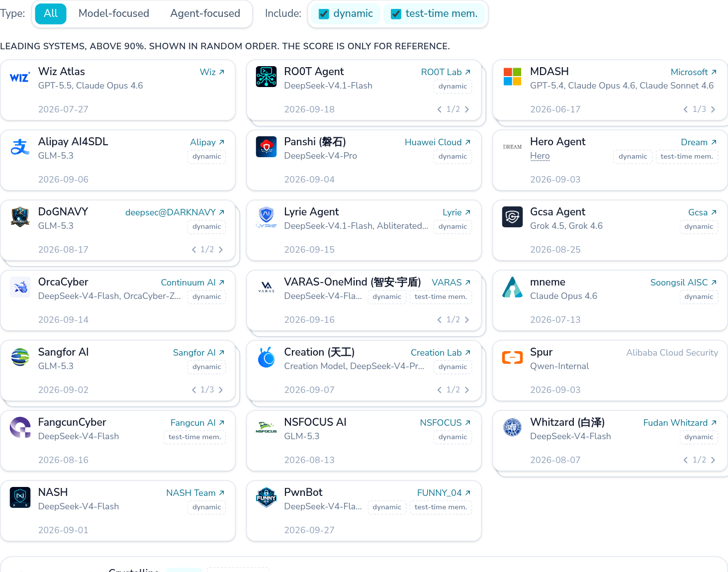The width and height of the screenshot is (728, 572).
Task: Click the Wiz Atlas logo icon
Action: [20, 77]
